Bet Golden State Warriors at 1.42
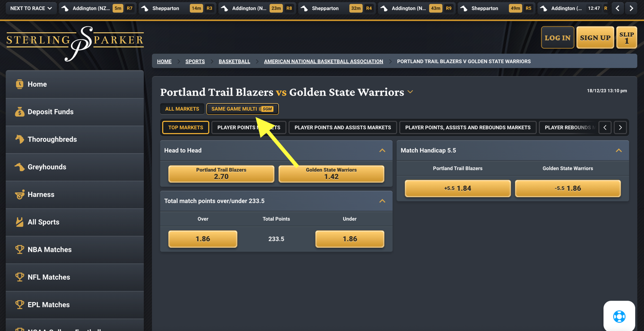 click(331, 174)
